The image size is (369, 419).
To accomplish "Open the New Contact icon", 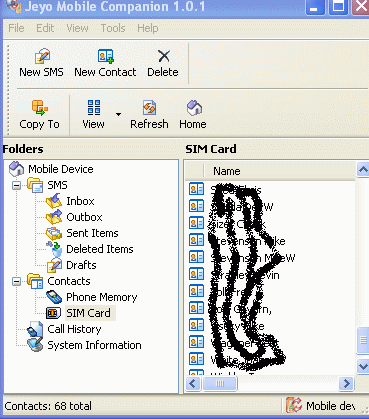I will [106, 56].
